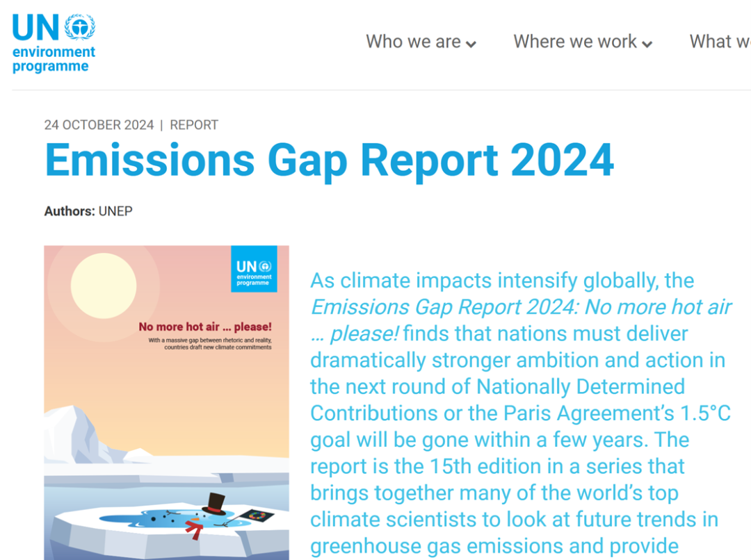Image resolution: width=751 pixels, height=560 pixels.
Task: Click the red 'No more hot air' cover title
Action: [205, 327]
